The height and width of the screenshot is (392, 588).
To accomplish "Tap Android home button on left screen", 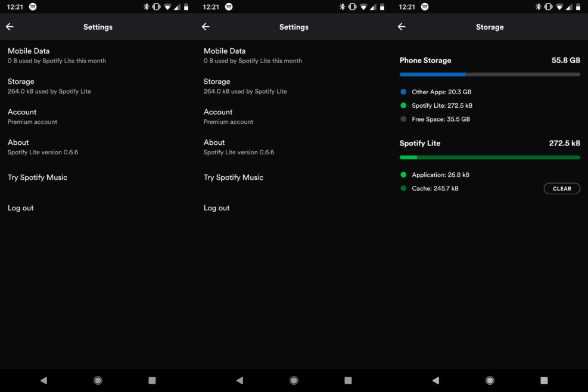I will (98, 380).
